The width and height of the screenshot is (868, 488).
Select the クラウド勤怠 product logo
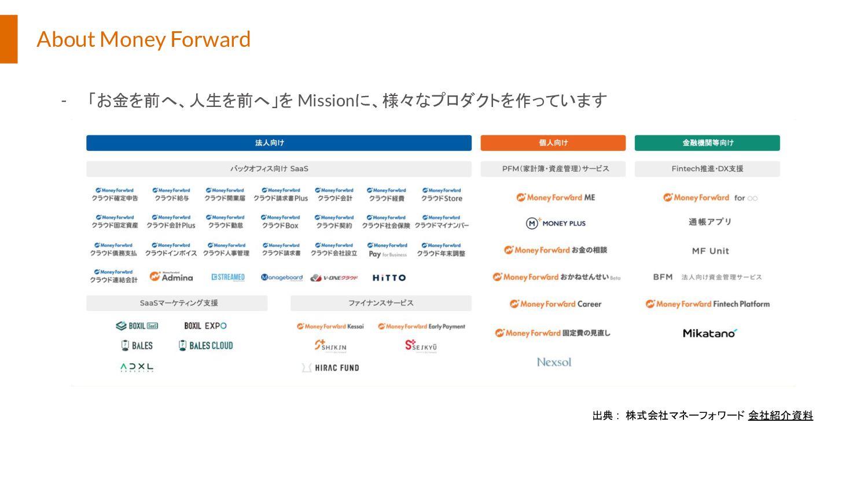pyautogui.click(x=226, y=221)
